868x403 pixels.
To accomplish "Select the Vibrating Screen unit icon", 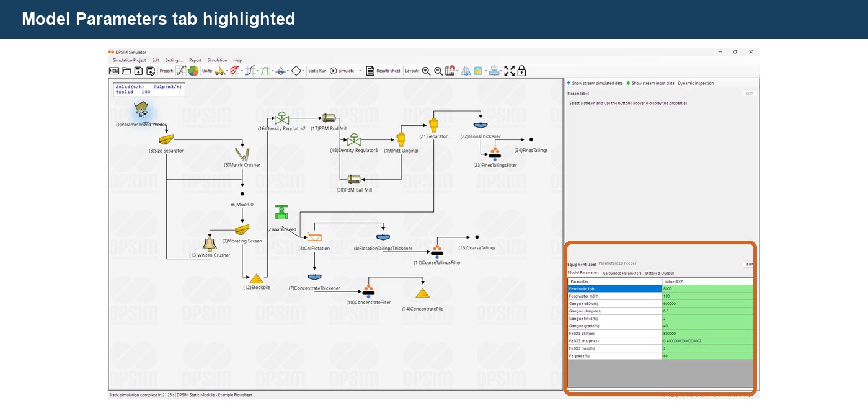I will [242, 230].
